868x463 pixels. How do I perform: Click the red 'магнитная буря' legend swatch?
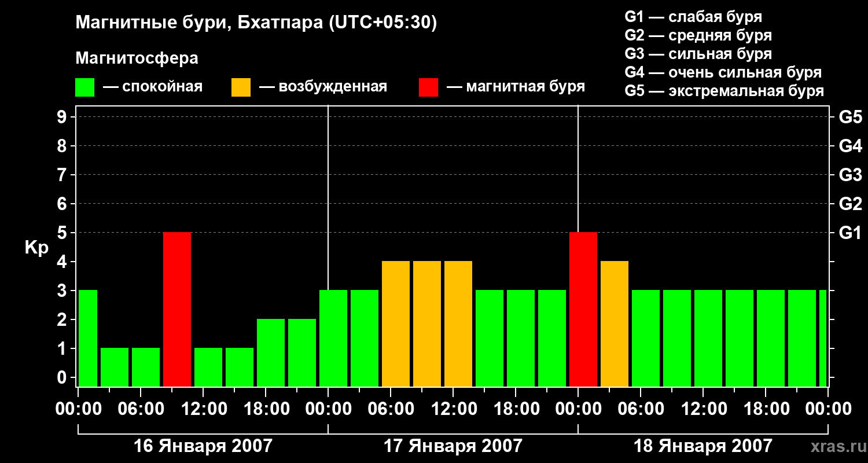[428, 87]
